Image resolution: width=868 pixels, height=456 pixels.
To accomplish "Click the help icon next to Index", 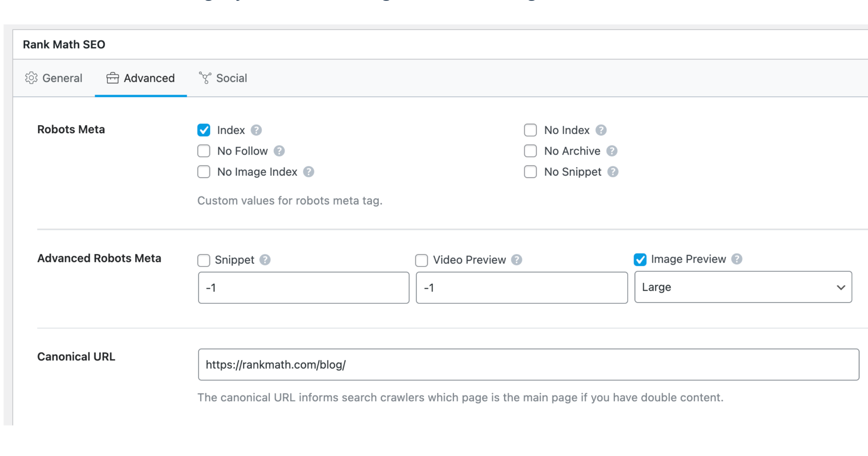I will click(x=256, y=130).
